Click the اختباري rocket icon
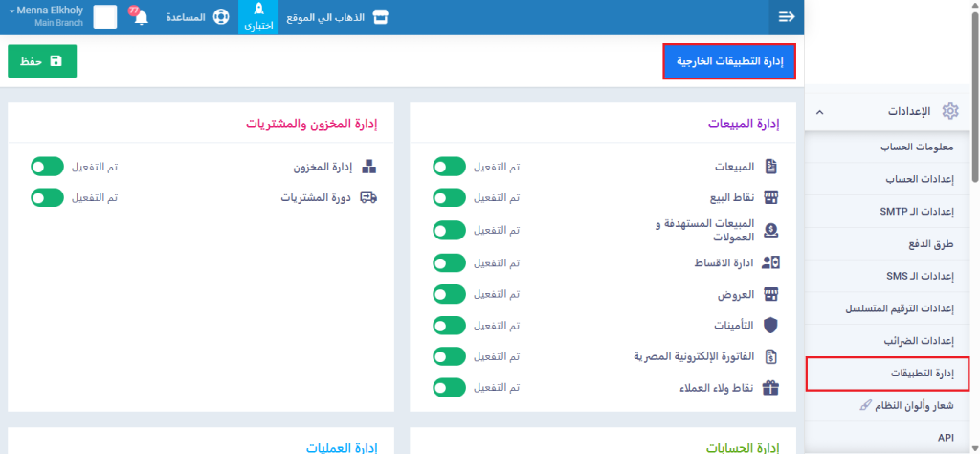980x454 pixels. (x=258, y=11)
